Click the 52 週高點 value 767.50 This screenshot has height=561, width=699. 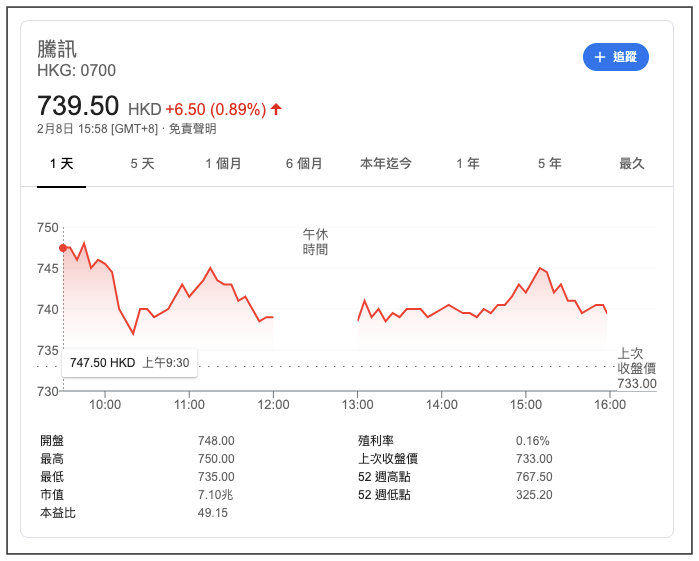click(x=534, y=476)
